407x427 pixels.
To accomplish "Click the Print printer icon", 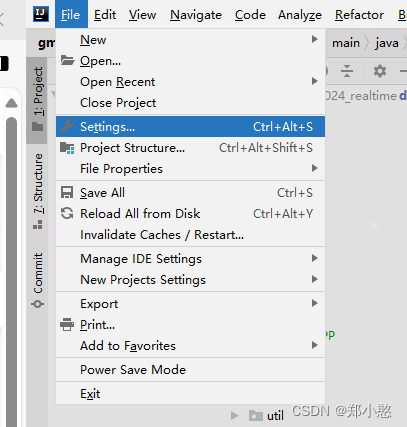I will click(67, 324).
